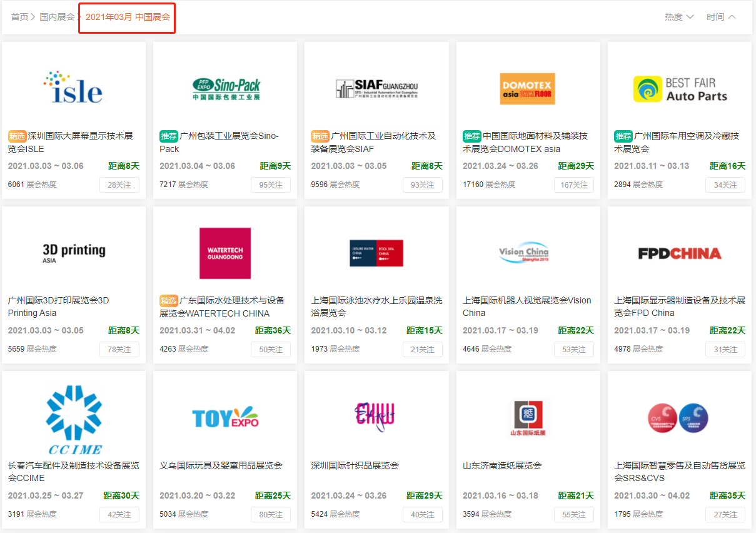Open the DOMOTEX asia logo
The height and width of the screenshot is (533, 756).
click(528, 89)
